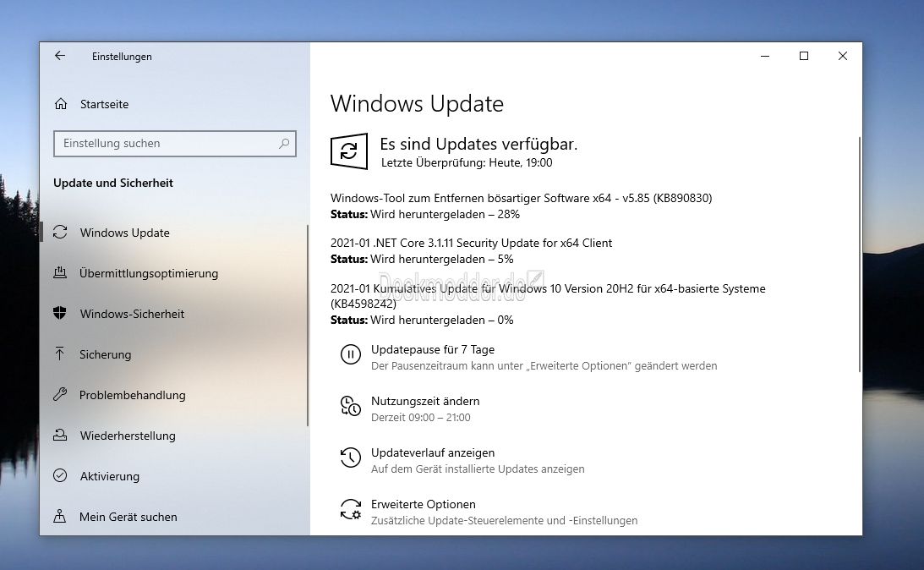Click the Nutzungszeit clock icon
The width and height of the screenshot is (924, 570).
coord(351,406)
